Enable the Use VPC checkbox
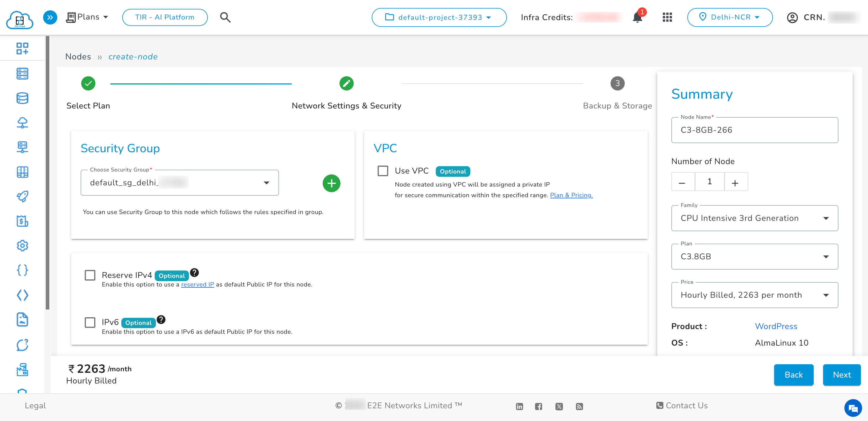868x421 pixels. click(x=383, y=171)
